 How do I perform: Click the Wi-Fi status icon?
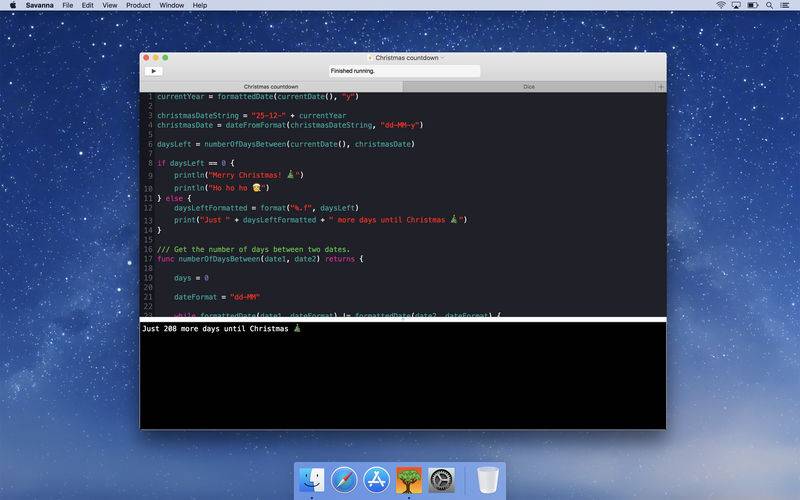pos(720,5)
